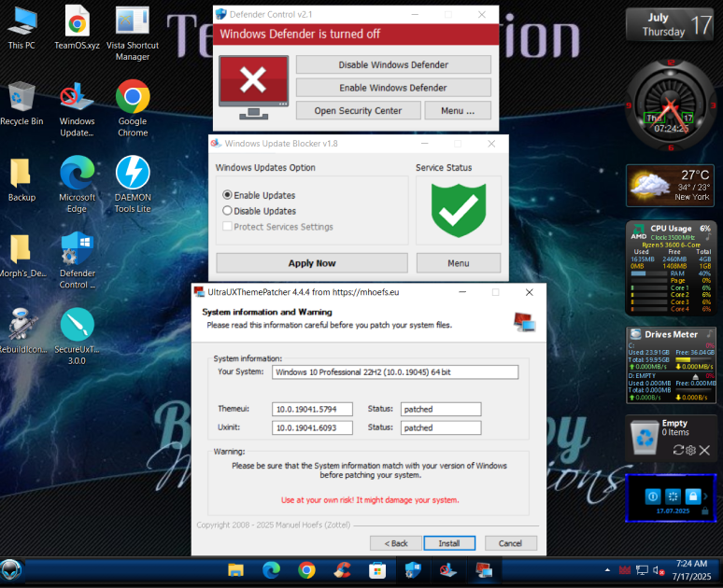The image size is (723, 588).
Task: Click the New York weather gadget
Action: pos(670,185)
